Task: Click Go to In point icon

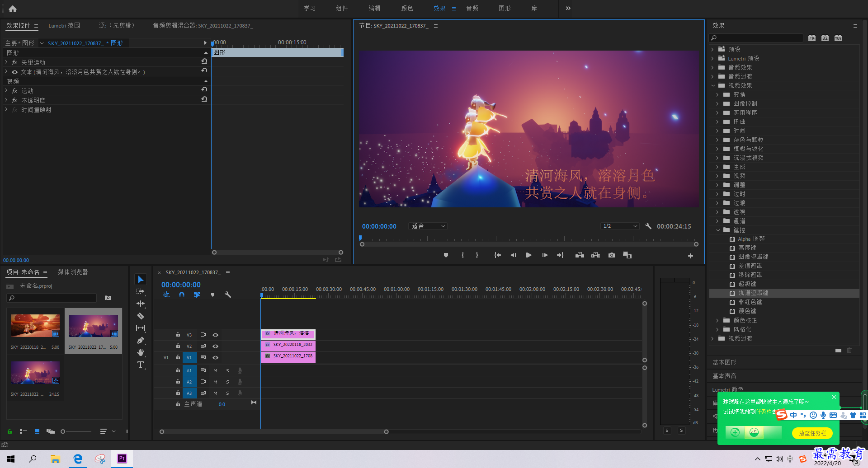Action: coord(497,255)
